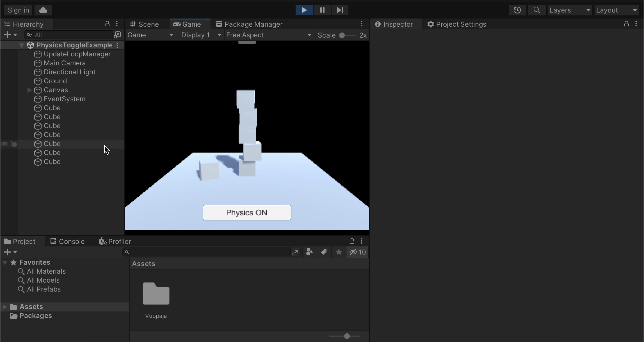Screen dimensions: 644x342
Task: Open the Game view mode dropdown
Action: coord(150,35)
